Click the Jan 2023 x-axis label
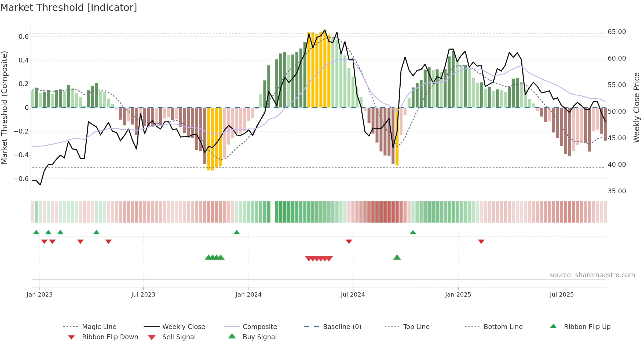 pyautogui.click(x=39, y=294)
